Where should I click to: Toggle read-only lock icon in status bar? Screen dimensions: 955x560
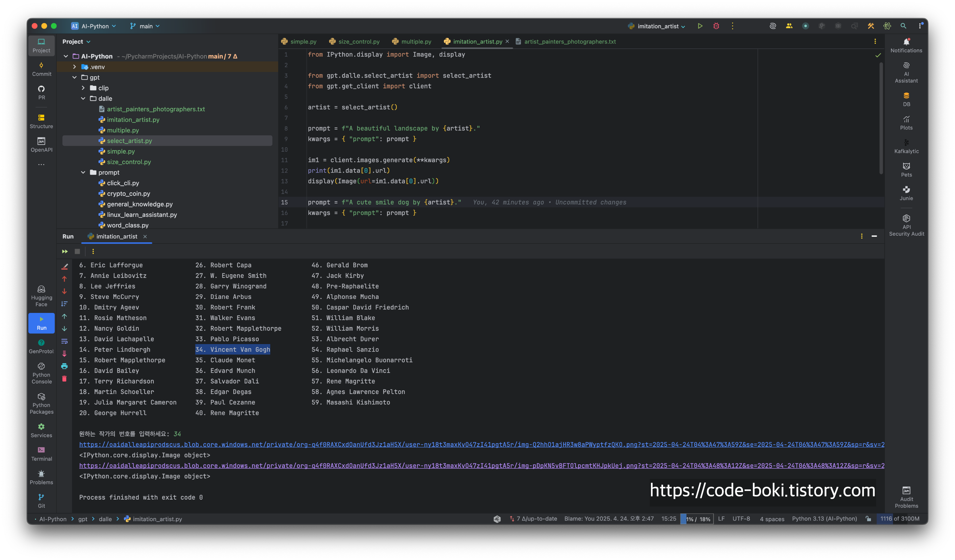pos(868,519)
